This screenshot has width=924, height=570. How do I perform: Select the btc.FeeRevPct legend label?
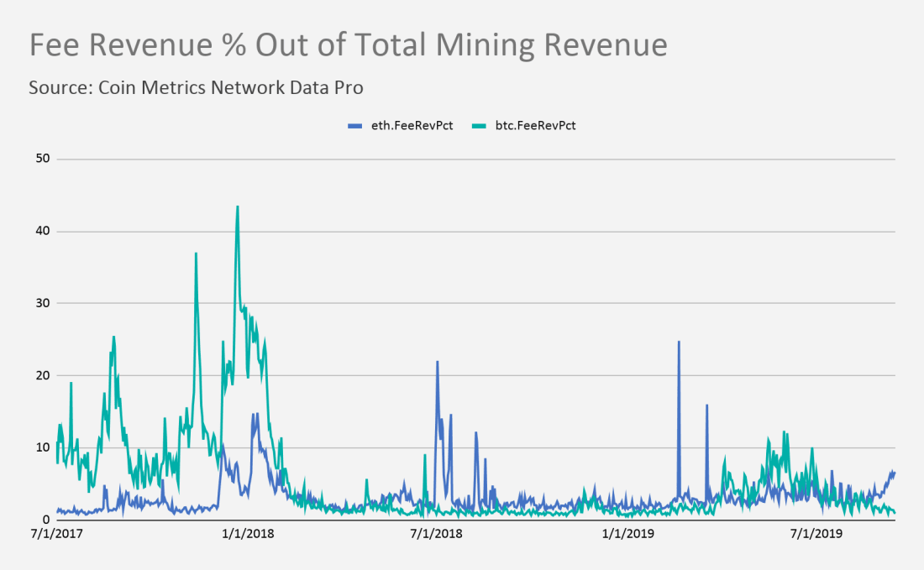[x=536, y=125]
